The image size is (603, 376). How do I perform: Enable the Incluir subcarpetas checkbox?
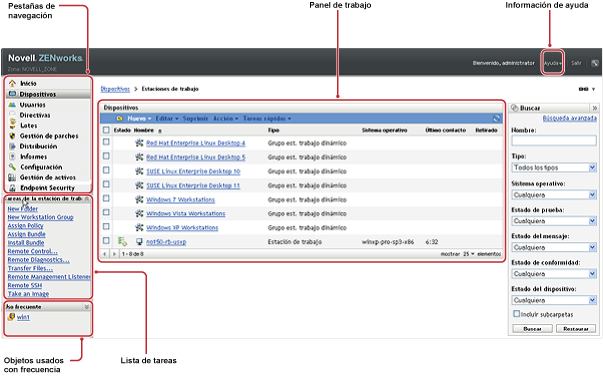pos(516,314)
